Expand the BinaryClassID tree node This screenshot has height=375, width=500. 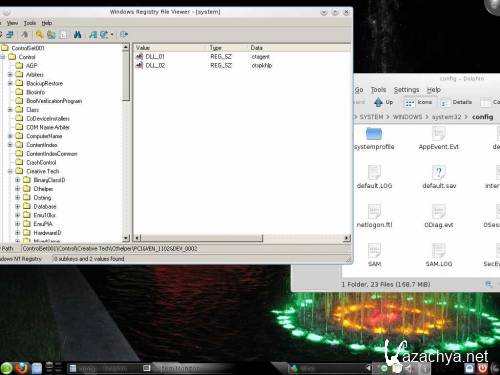tap(18, 180)
